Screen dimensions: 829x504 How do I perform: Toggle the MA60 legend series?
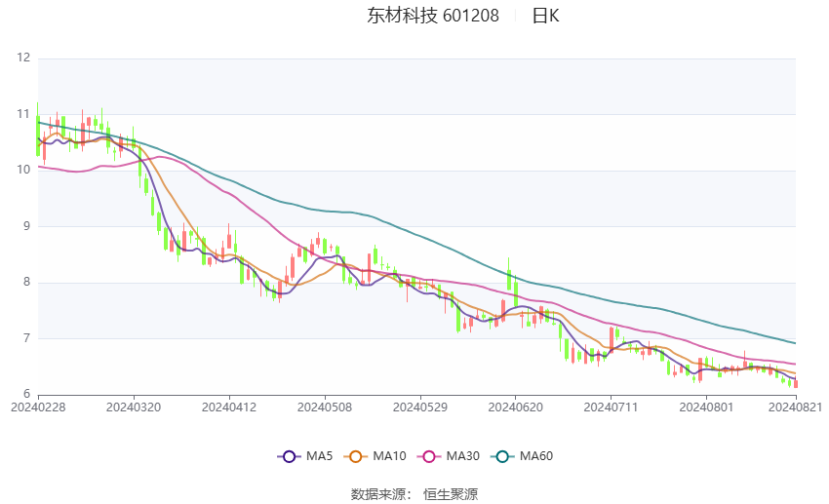click(x=522, y=456)
